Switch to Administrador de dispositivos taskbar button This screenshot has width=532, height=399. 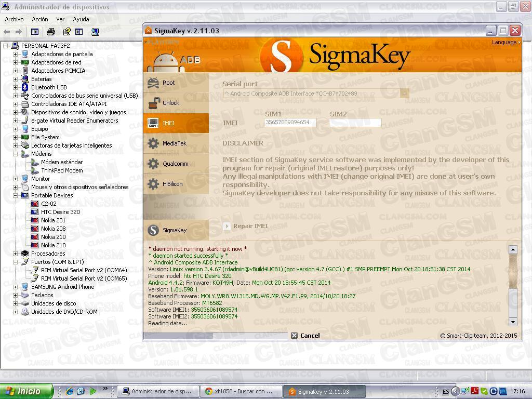[x=157, y=392]
